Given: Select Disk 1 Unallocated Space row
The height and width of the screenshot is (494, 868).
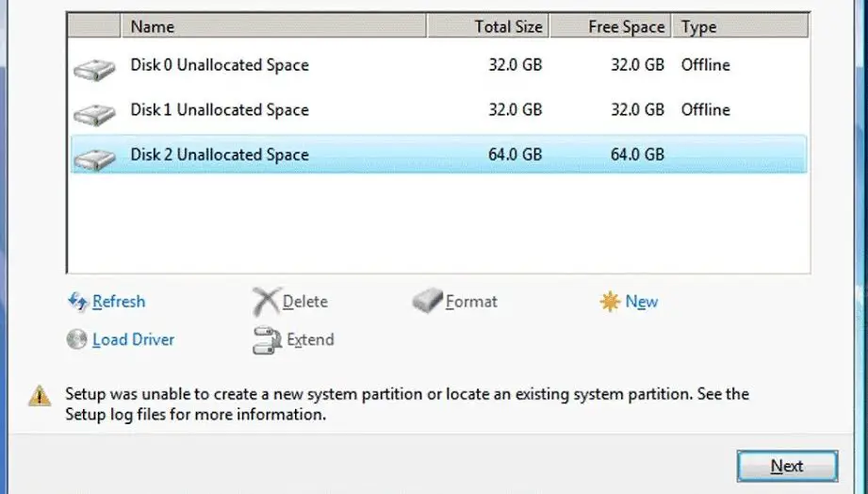Looking at the screenshot, I should coord(438,109).
